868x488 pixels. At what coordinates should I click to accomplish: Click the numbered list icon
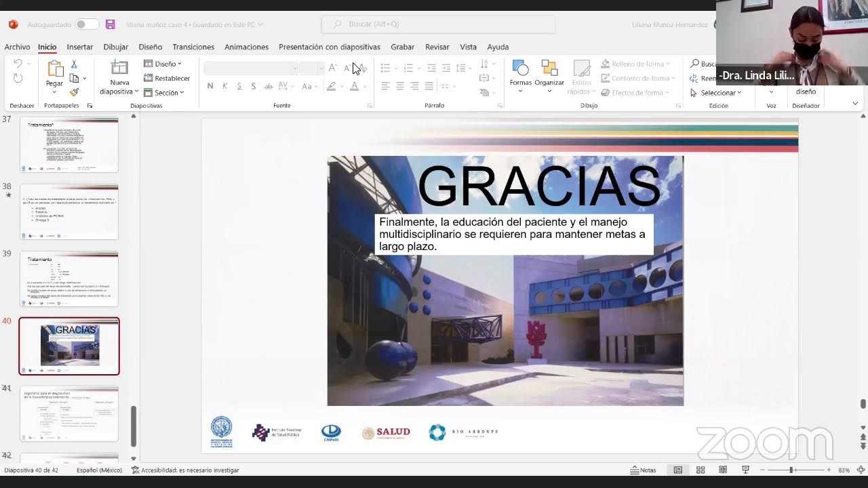(x=408, y=68)
